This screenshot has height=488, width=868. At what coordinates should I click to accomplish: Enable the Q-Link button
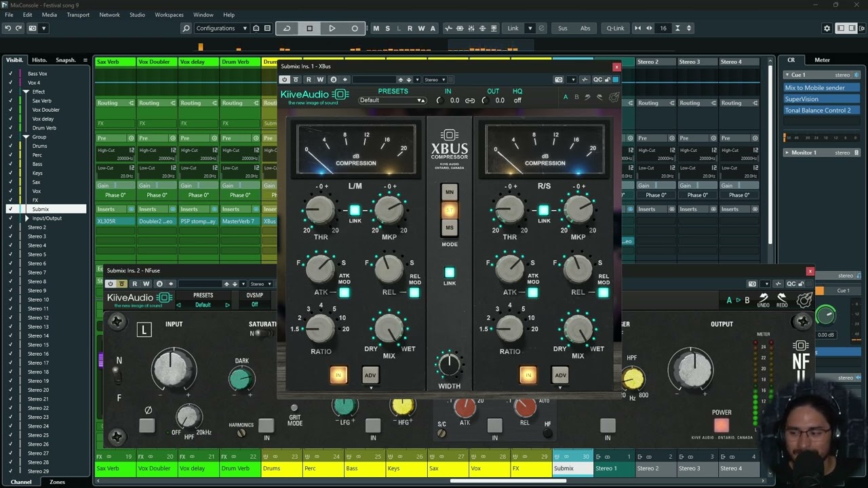615,28
